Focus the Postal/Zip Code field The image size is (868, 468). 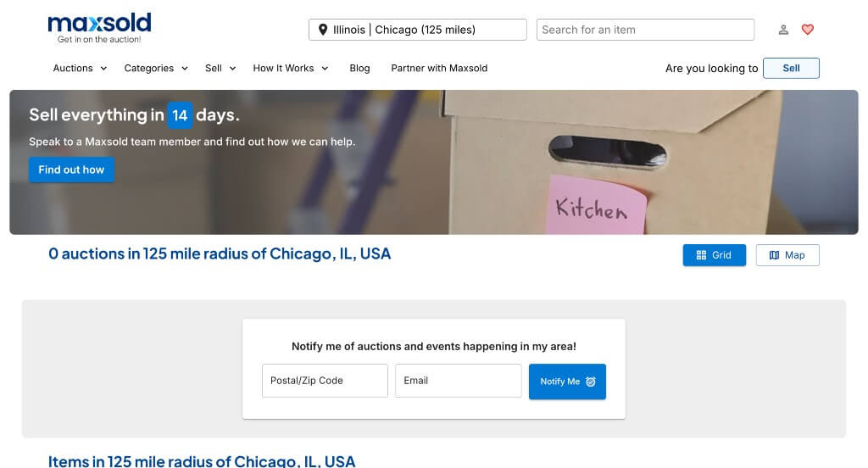325,381
